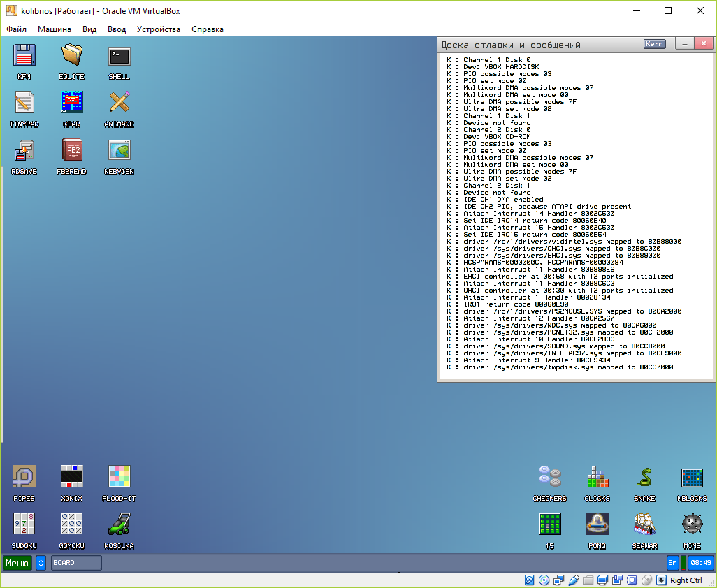Click the blue arrows button beside Меню
This screenshot has width=717, height=588.
41,563
